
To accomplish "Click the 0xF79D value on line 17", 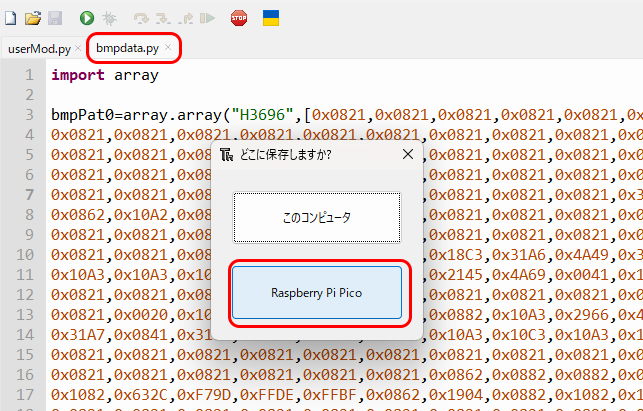I will coord(204,395).
